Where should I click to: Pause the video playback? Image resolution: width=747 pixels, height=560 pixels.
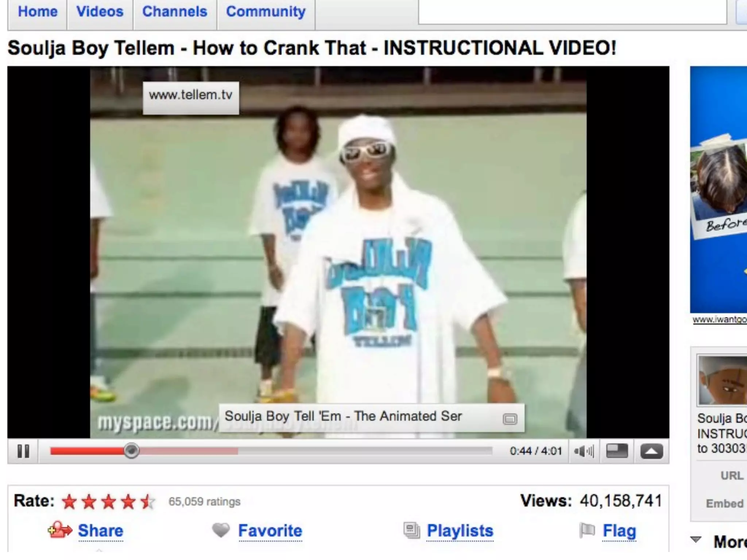click(x=23, y=451)
